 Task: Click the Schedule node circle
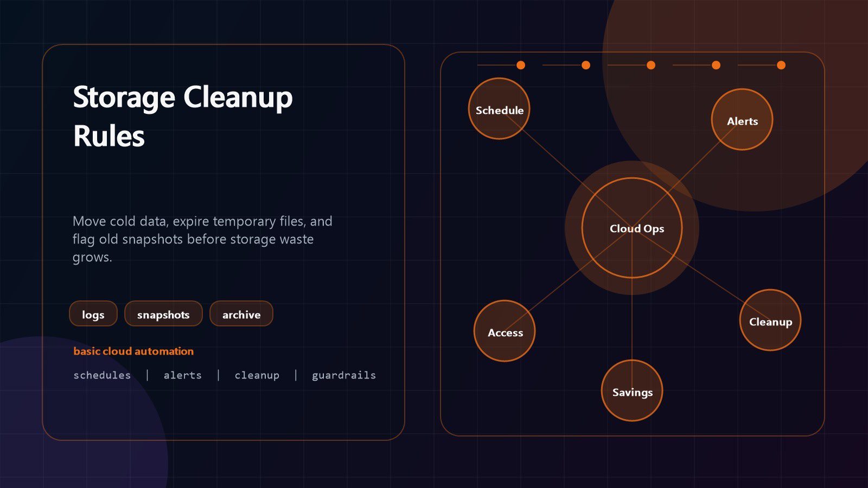499,108
